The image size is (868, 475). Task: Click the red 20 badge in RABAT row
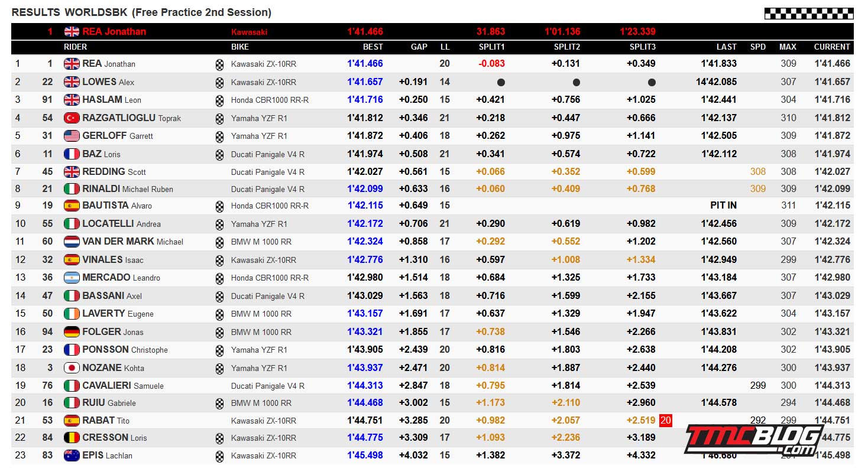666,421
